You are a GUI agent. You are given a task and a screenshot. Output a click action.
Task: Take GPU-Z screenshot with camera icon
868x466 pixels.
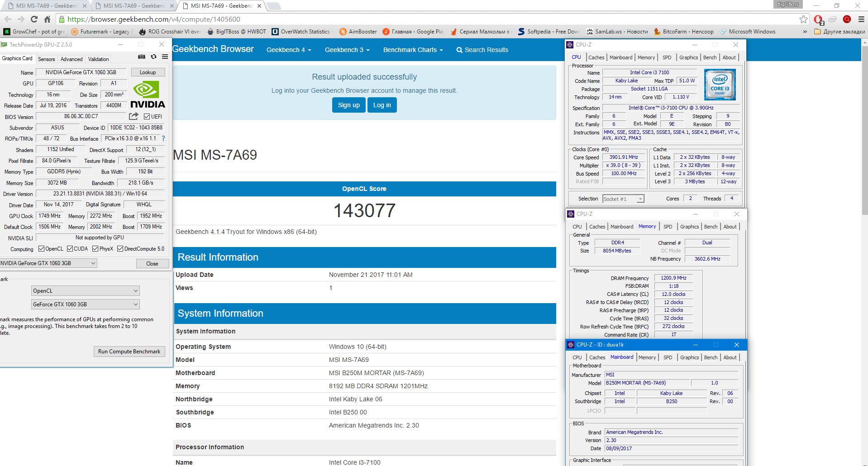pyautogui.click(x=142, y=57)
